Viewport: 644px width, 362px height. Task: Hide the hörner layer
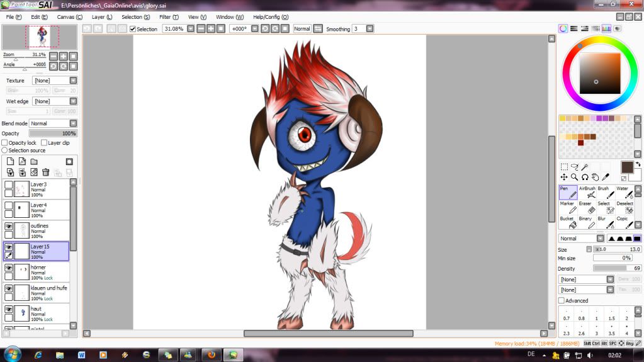9,268
